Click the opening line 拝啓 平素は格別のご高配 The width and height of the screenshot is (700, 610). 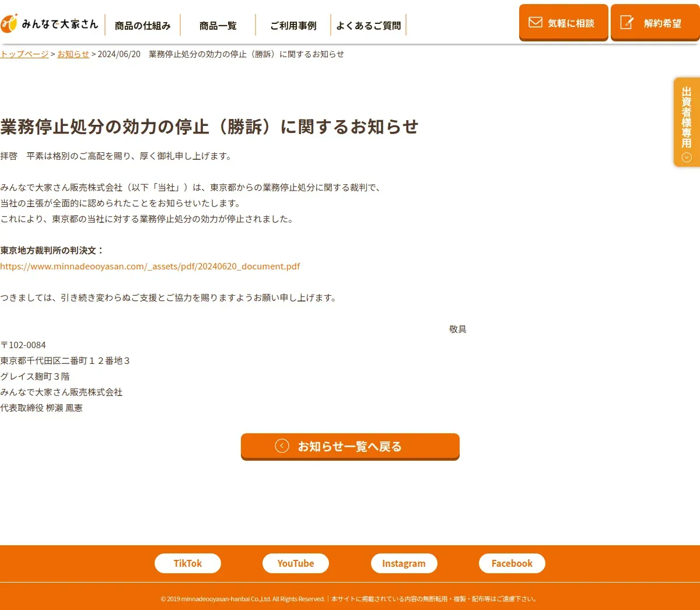click(x=116, y=156)
